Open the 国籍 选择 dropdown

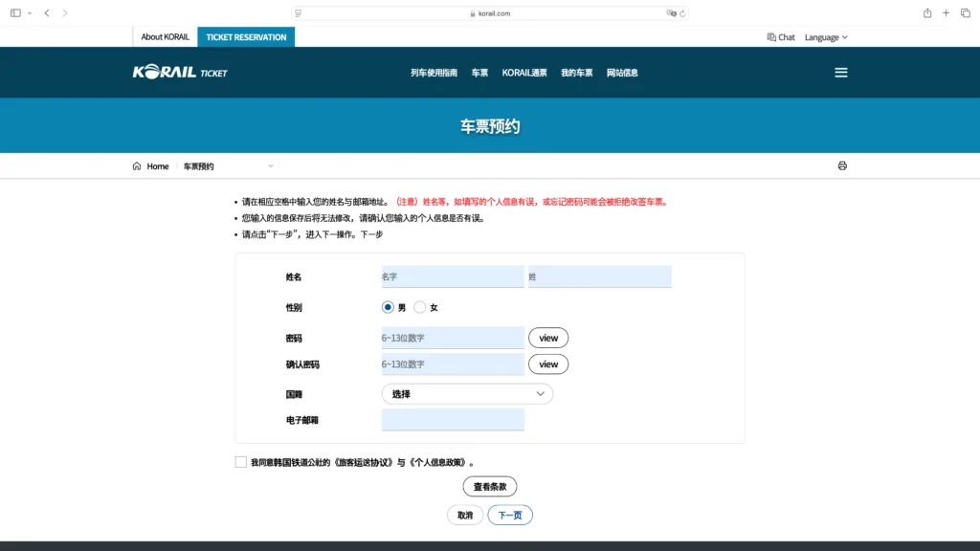(x=467, y=393)
